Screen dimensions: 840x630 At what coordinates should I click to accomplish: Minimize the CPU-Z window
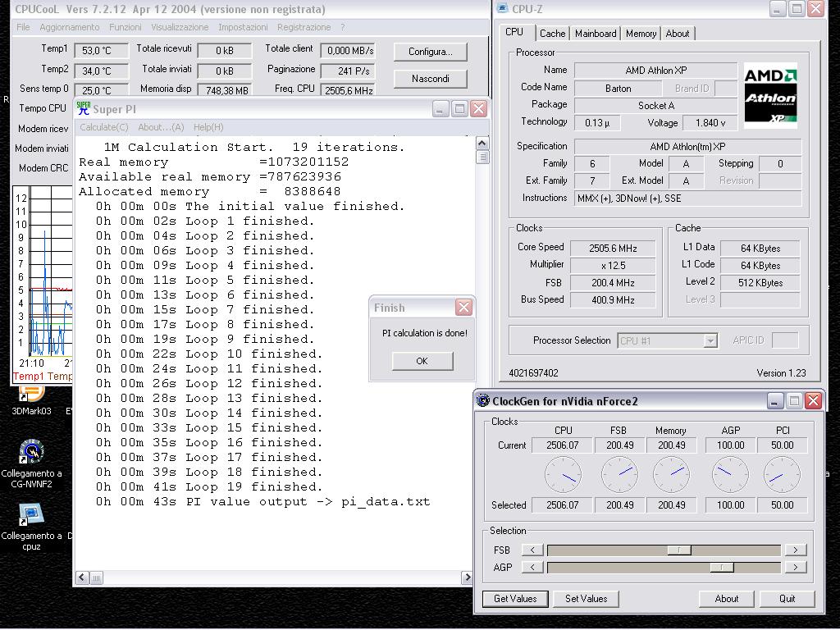pyautogui.click(x=778, y=8)
